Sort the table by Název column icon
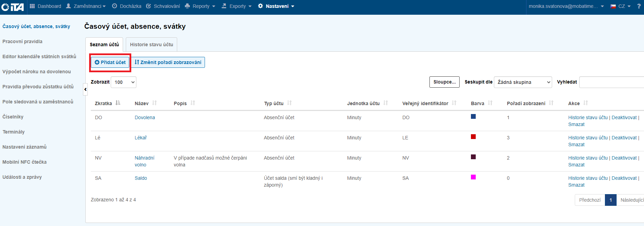 click(155, 103)
